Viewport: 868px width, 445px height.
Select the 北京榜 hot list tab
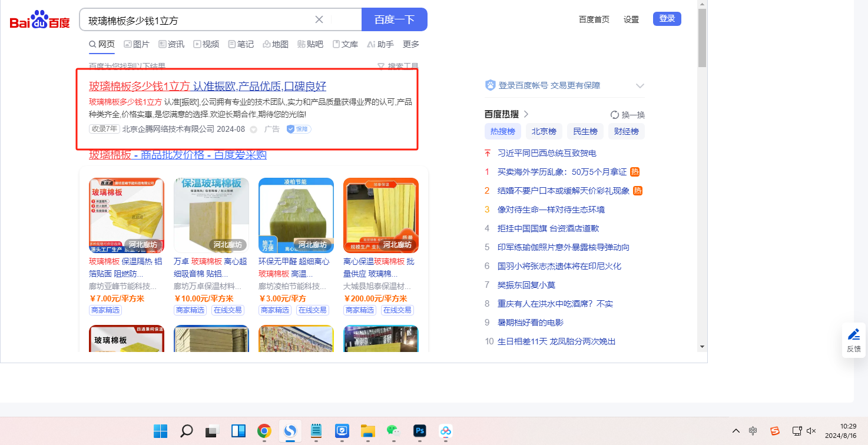tap(544, 131)
